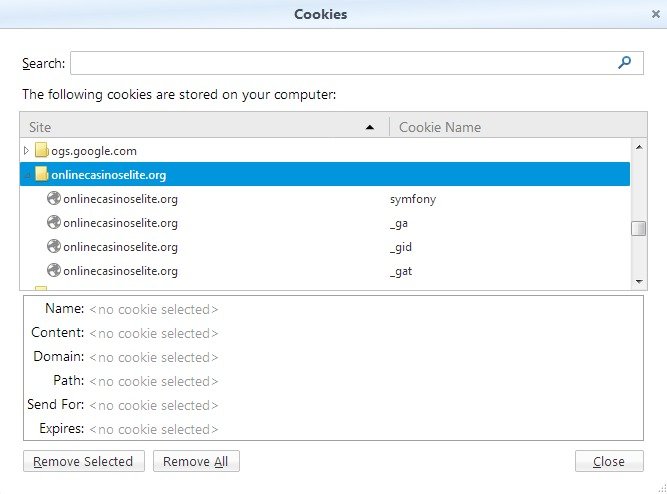The width and height of the screenshot is (667, 494).
Task: Click the Domain field placeholder value
Action: 154,357
